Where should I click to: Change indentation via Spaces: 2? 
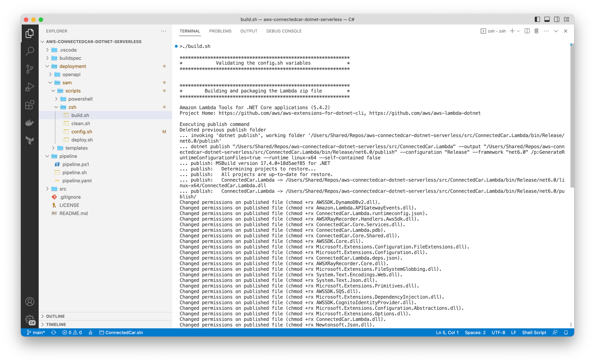tap(475, 332)
